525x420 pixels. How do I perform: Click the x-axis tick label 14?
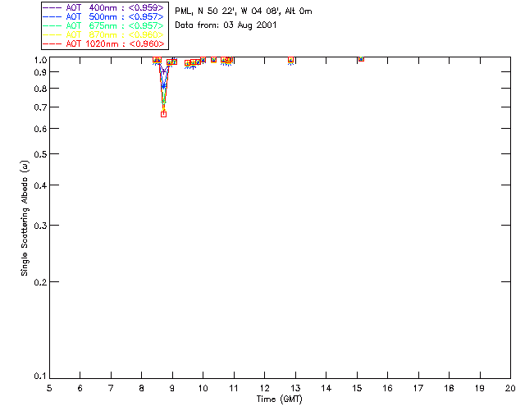click(326, 388)
